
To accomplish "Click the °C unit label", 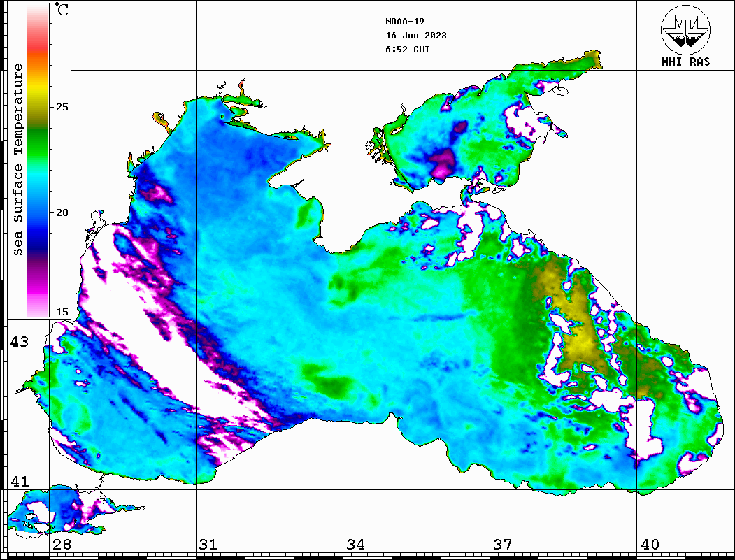I will [x=61, y=9].
